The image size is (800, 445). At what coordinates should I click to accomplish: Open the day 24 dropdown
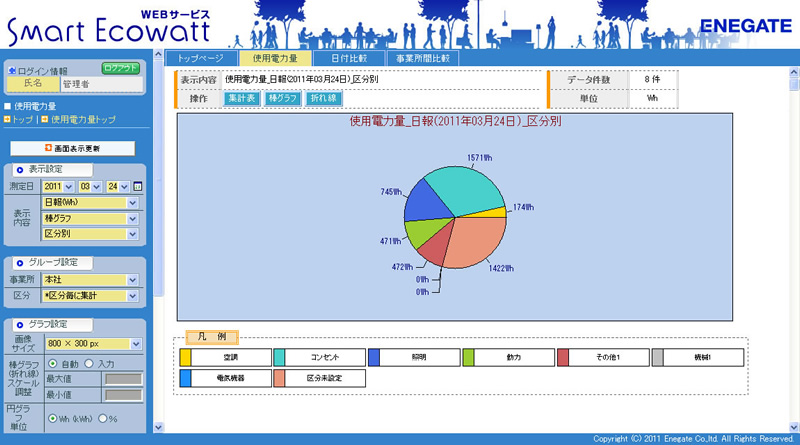(x=118, y=187)
